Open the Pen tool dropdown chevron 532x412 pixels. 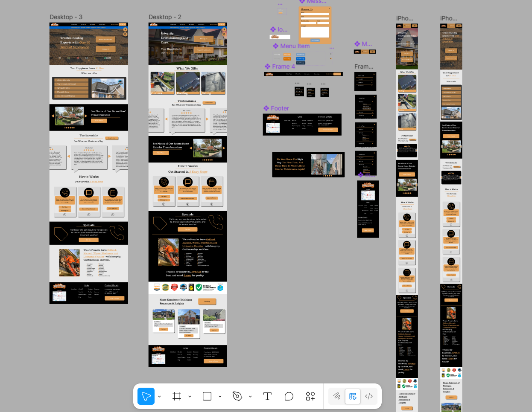click(250, 396)
